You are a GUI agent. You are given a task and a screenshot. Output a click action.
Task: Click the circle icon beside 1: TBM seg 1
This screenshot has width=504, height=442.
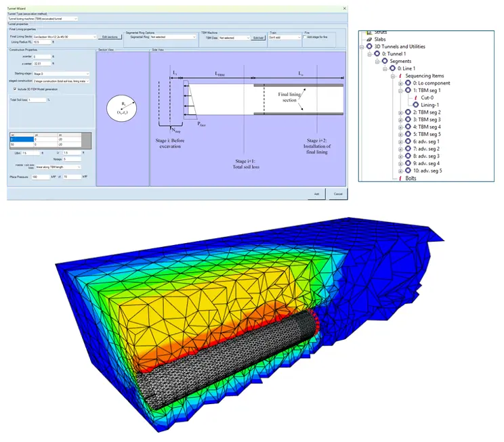point(408,90)
